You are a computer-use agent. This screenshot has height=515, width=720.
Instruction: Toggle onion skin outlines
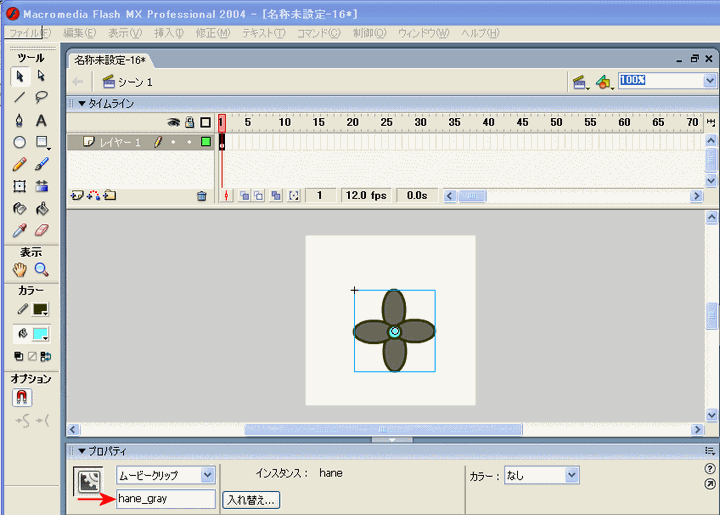(259, 196)
